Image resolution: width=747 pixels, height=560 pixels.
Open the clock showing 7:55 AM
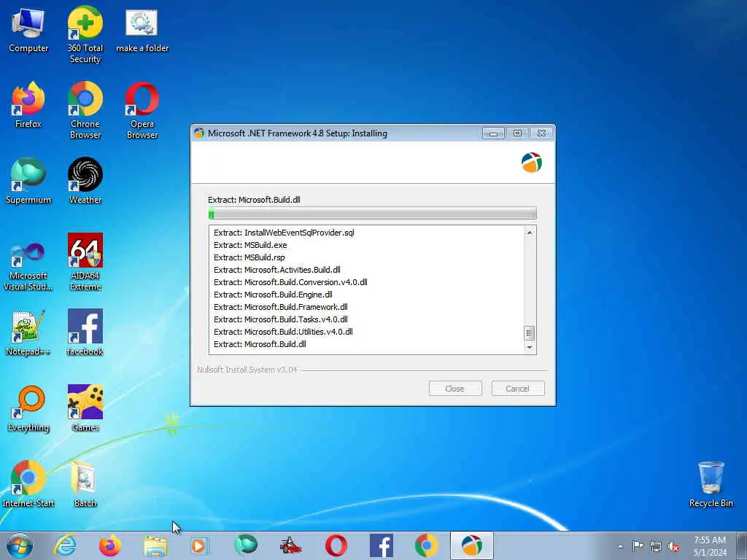click(x=710, y=546)
